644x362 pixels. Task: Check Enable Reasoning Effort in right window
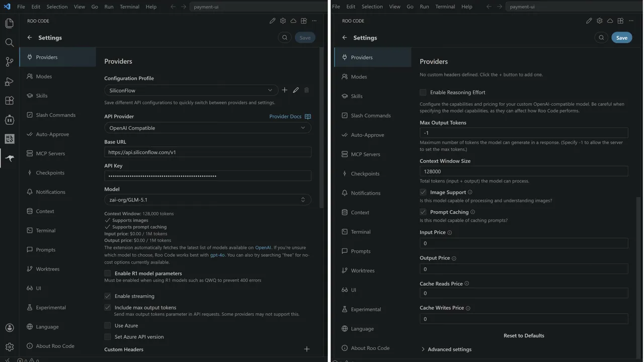click(423, 93)
